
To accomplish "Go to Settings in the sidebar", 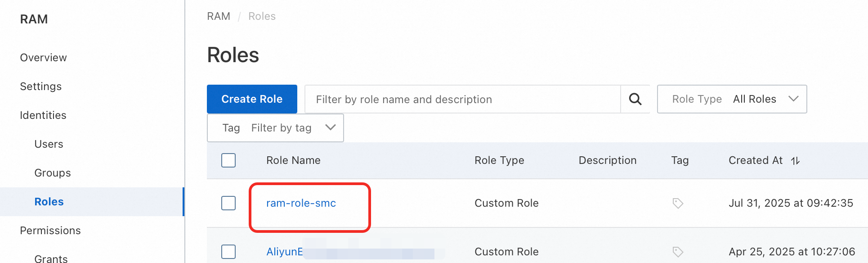I will click(x=40, y=86).
